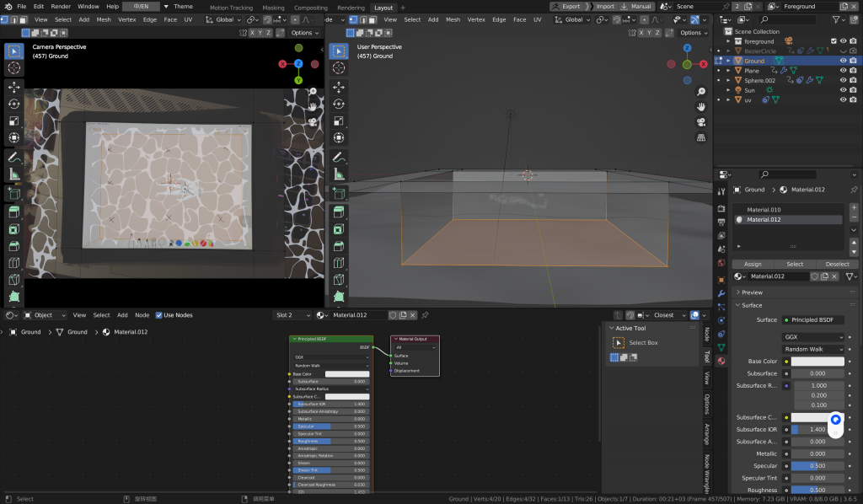Open the Random Walk subsurface method dropdown
The image size is (863, 504).
coord(812,349)
